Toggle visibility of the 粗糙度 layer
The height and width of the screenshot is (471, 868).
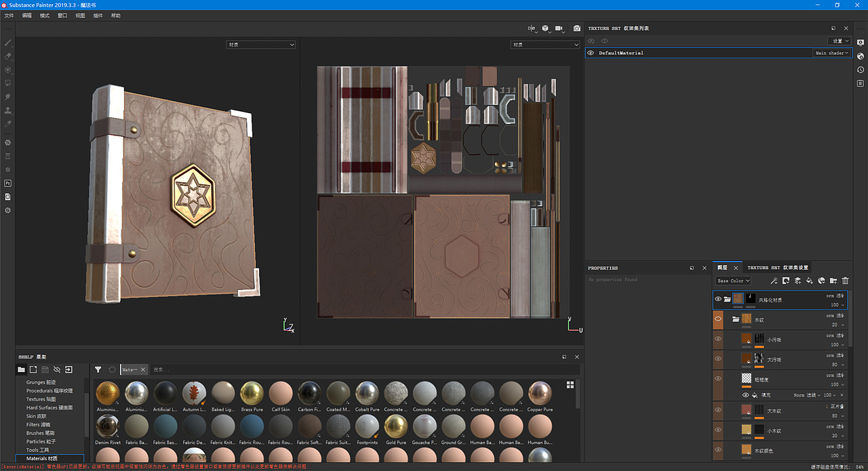pos(718,379)
